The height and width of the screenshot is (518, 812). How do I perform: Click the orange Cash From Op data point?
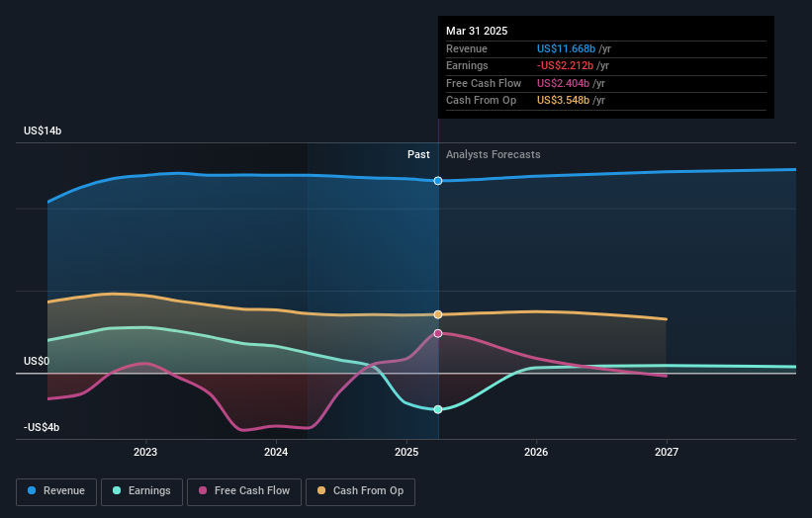[x=438, y=314]
